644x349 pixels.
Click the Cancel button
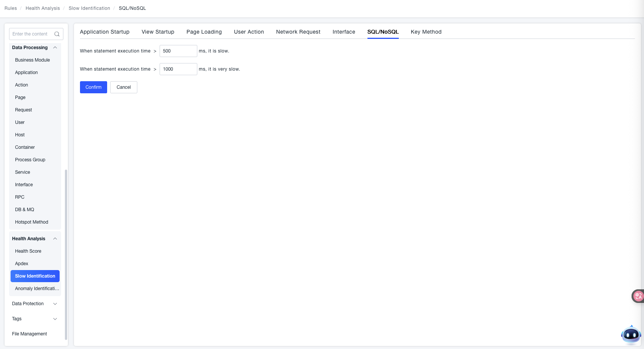pyautogui.click(x=123, y=87)
